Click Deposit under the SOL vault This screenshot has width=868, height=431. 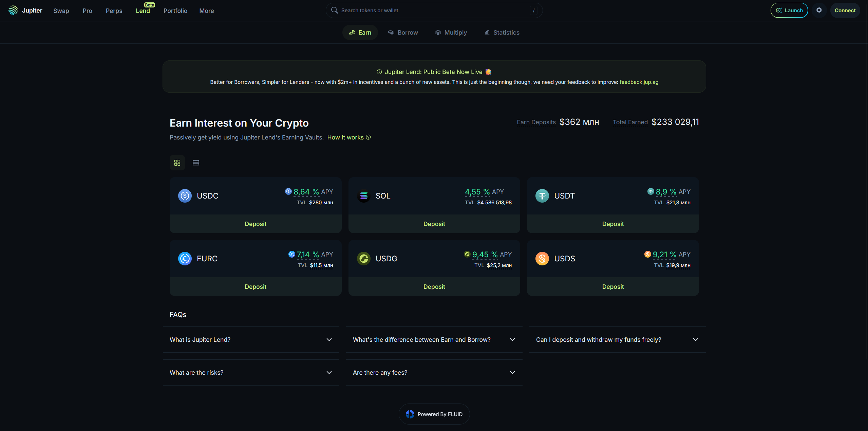[x=434, y=224]
